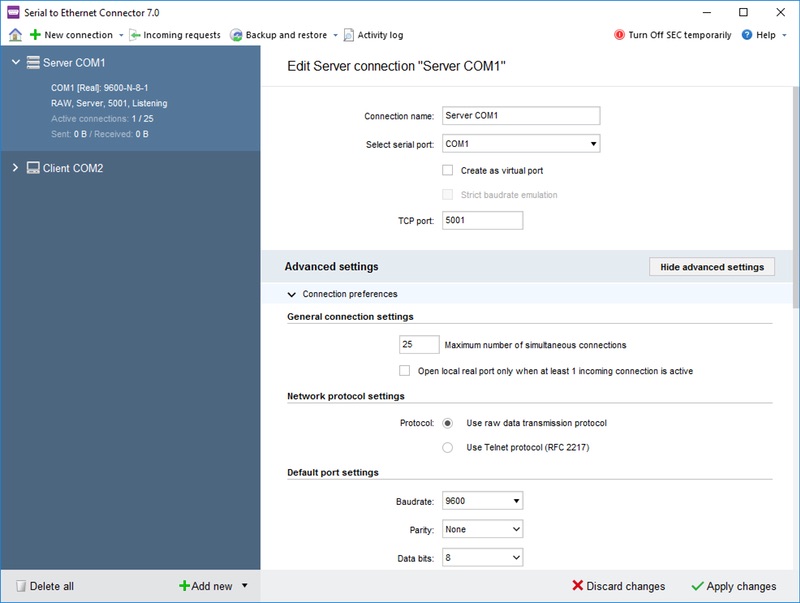Click the blue Help question mark icon

pos(746,35)
